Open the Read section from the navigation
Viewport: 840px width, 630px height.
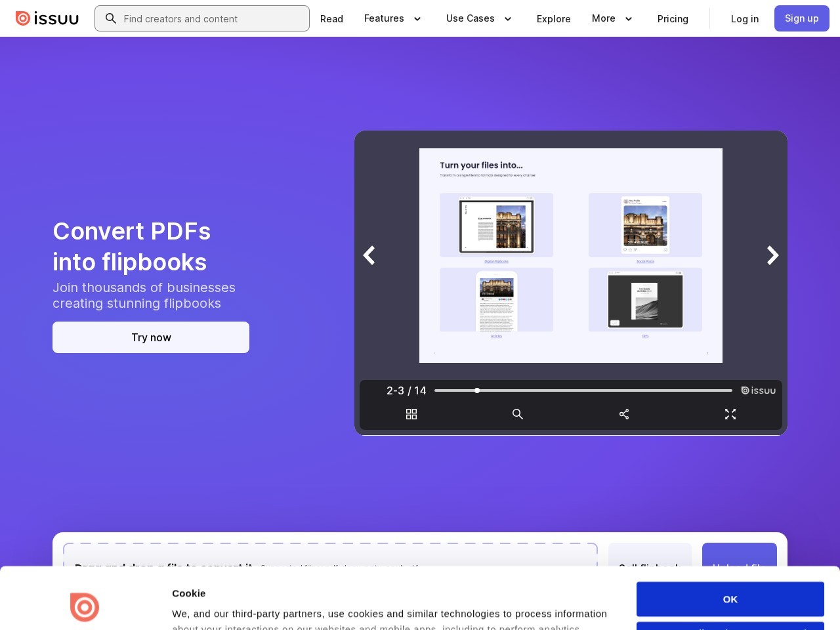[x=331, y=19]
